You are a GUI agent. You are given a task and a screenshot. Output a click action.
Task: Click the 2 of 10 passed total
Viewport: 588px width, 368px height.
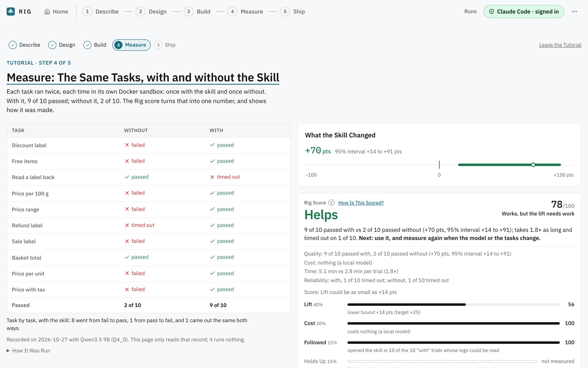coord(132,305)
